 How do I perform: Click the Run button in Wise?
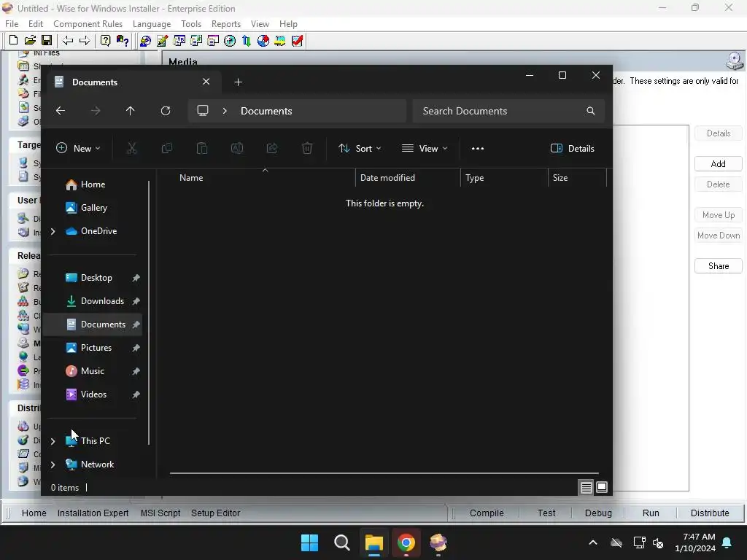tap(650, 513)
